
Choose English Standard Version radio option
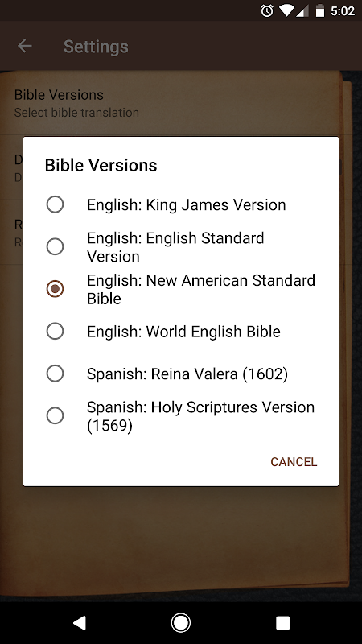[55, 246]
